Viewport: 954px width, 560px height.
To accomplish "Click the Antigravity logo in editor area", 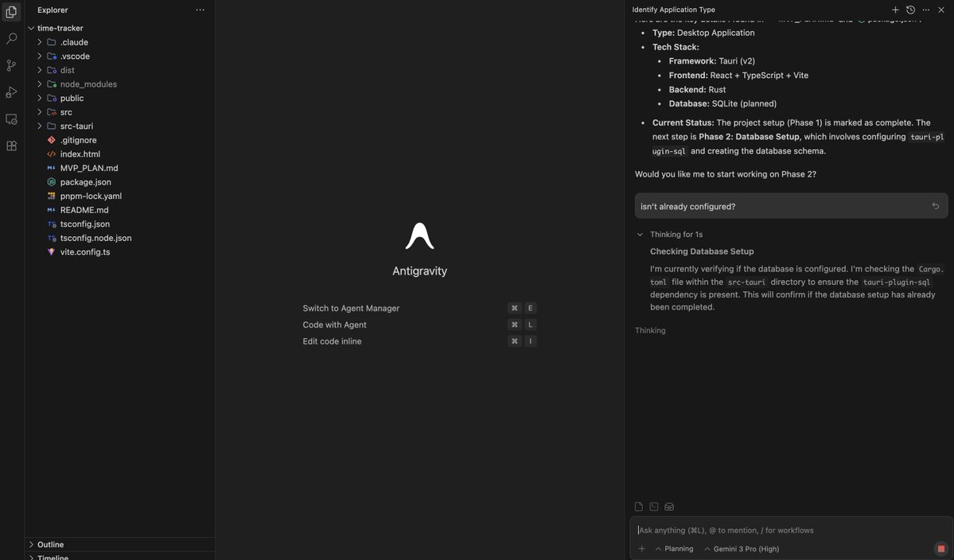I will coord(420,236).
